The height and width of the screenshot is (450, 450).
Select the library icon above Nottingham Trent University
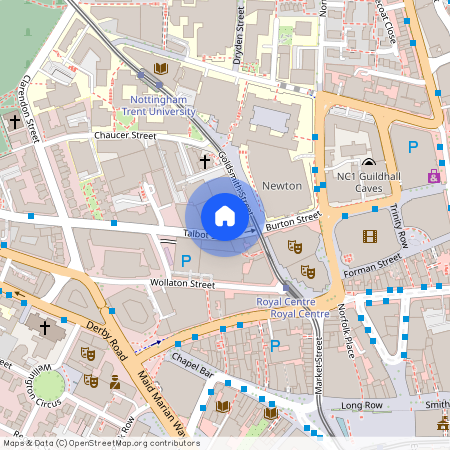pos(161,68)
